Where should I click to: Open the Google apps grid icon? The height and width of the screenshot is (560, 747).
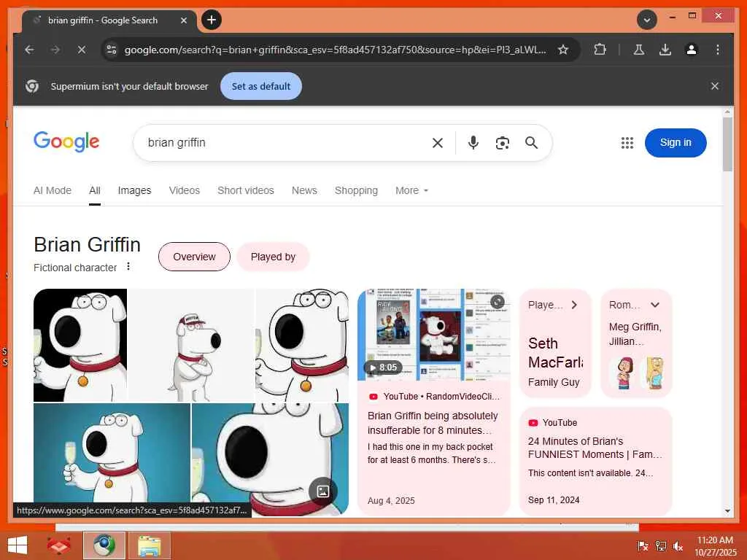[627, 143]
